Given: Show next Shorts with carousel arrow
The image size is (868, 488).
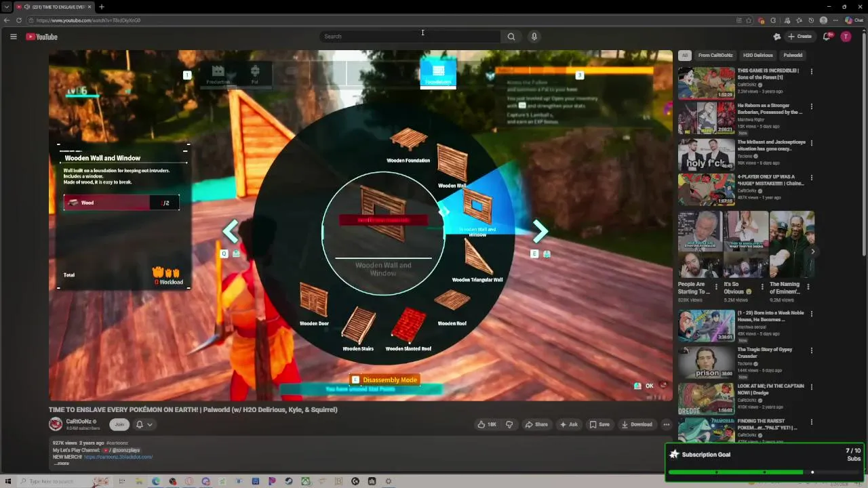Looking at the screenshot, I should pos(812,251).
